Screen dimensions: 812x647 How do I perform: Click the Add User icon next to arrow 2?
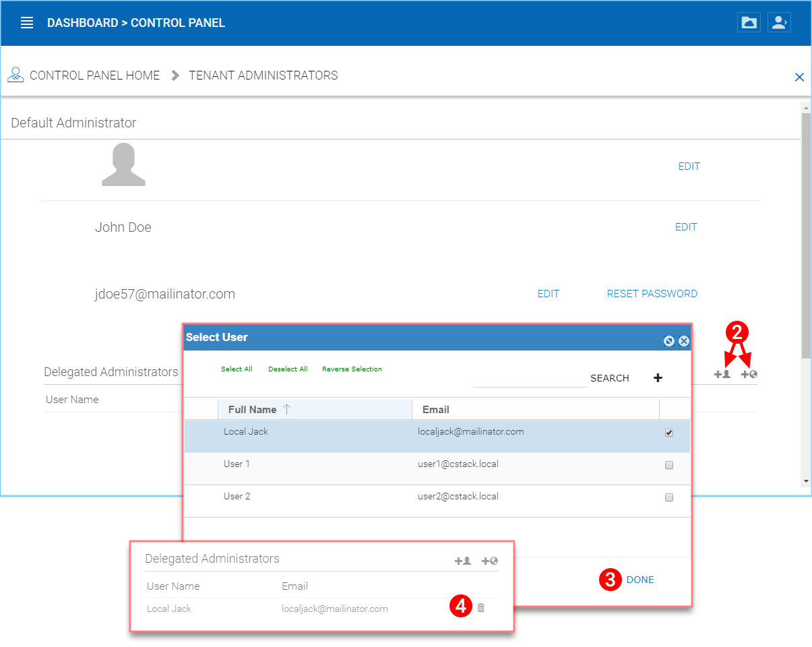click(722, 373)
